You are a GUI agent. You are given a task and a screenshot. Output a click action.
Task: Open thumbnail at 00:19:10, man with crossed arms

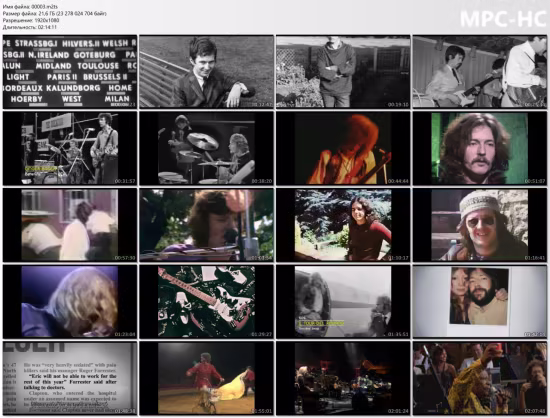(x=343, y=72)
